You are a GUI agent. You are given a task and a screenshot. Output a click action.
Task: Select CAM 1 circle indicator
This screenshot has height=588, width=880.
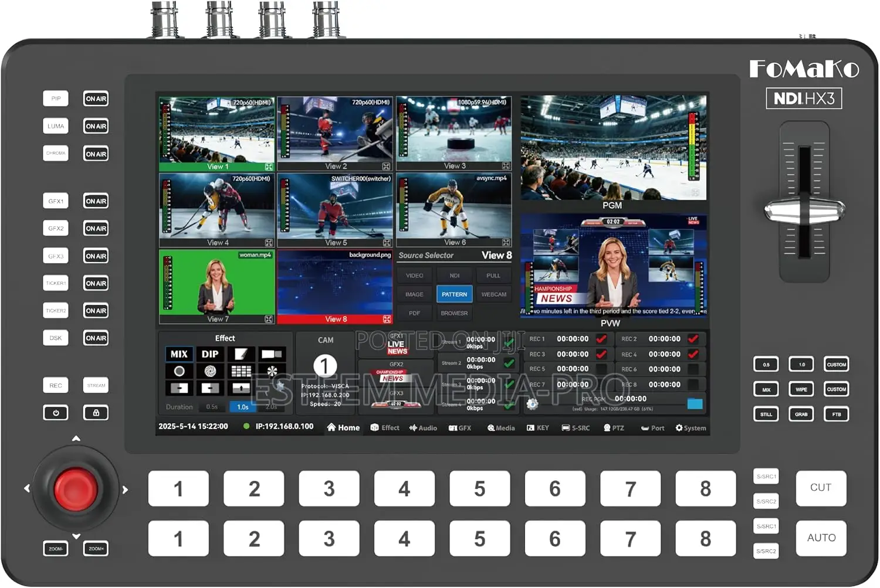pyautogui.click(x=324, y=366)
